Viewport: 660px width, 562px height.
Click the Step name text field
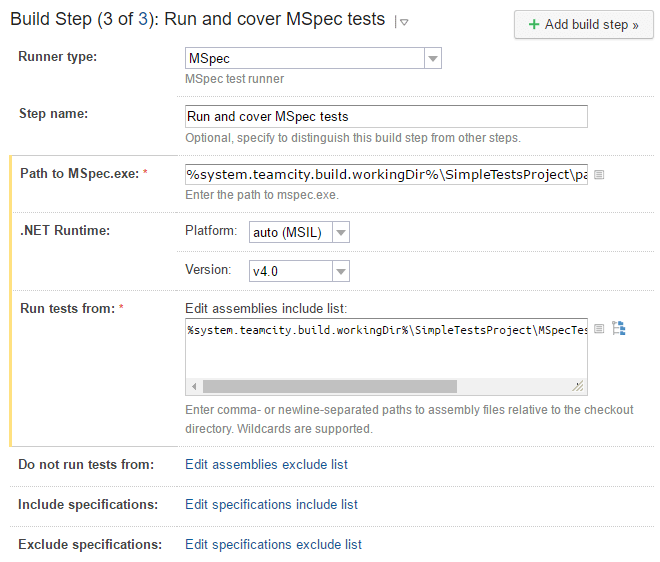(x=386, y=116)
